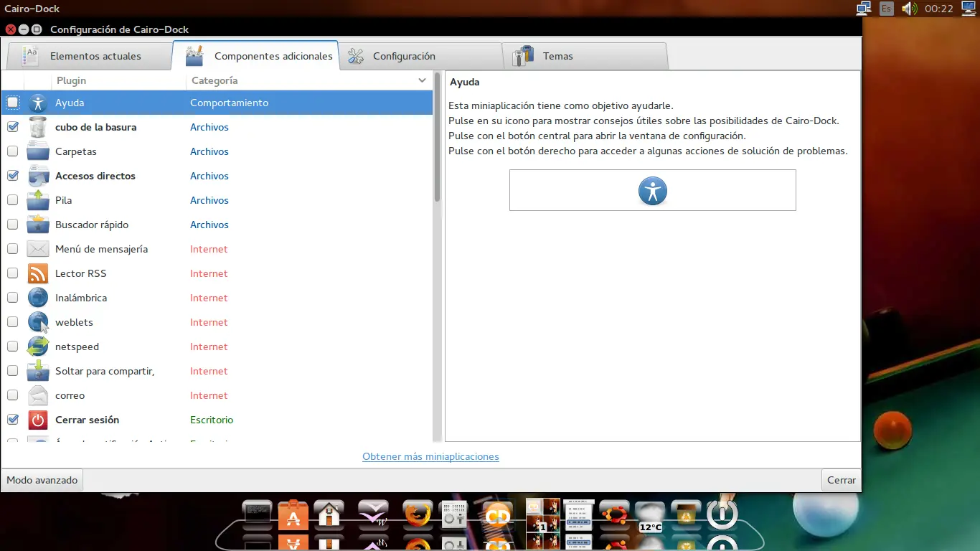
Task: Open the home folder icon in the dock
Action: pyautogui.click(x=329, y=514)
